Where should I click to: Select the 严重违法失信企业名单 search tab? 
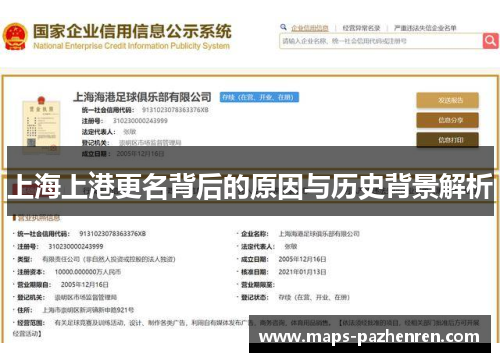(x=425, y=28)
